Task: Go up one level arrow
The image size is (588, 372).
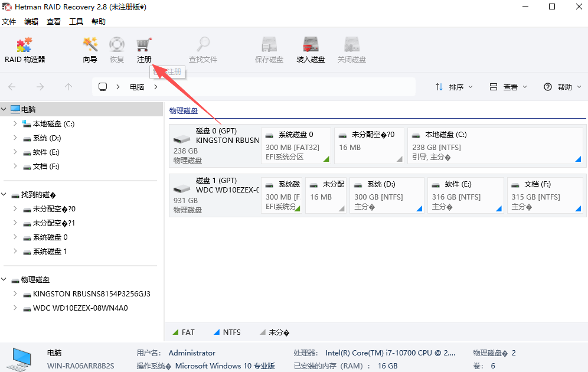Action: [68, 87]
